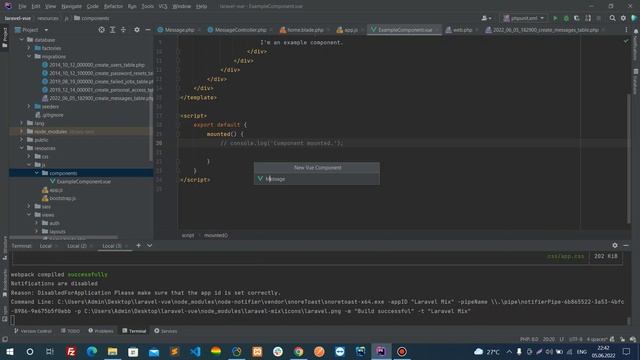Open the Notifications tool window bell
The height and width of the screenshot is (360, 640).
[636, 31]
